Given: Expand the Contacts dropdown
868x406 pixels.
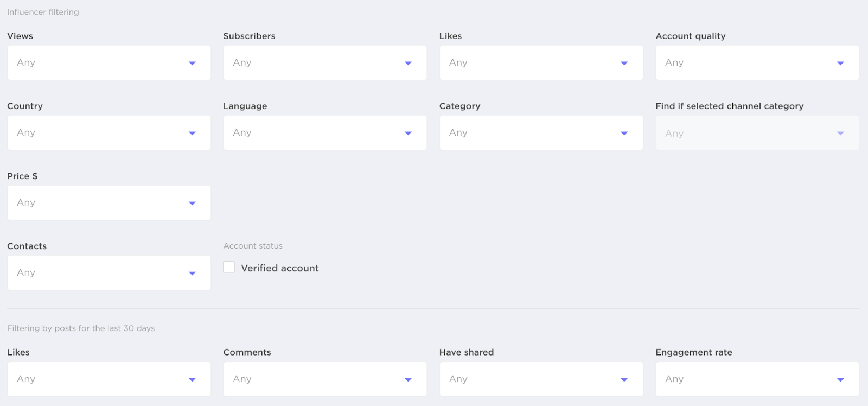Looking at the screenshot, I should (109, 272).
